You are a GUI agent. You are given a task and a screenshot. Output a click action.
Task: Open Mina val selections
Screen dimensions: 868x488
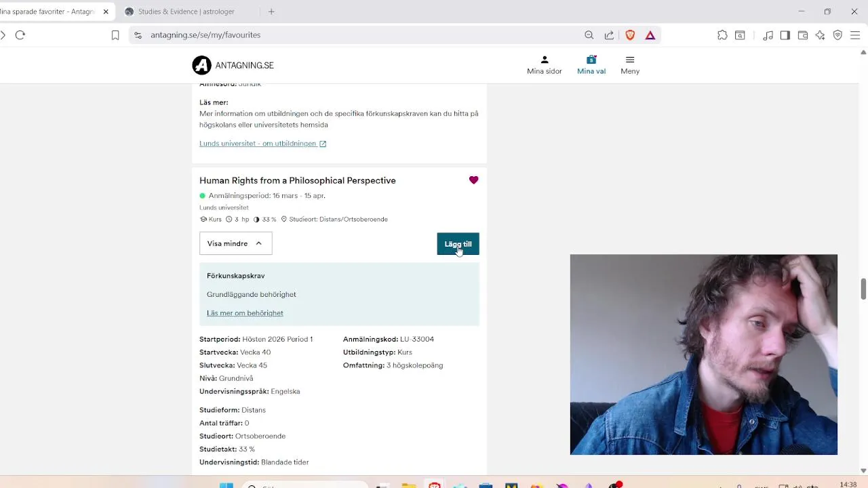[591, 65]
